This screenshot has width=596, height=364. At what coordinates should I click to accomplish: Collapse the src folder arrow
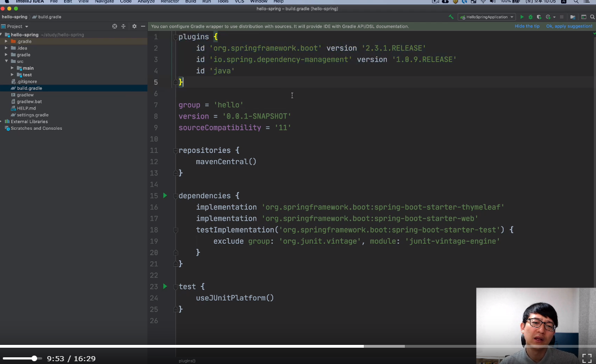click(6, 61)
